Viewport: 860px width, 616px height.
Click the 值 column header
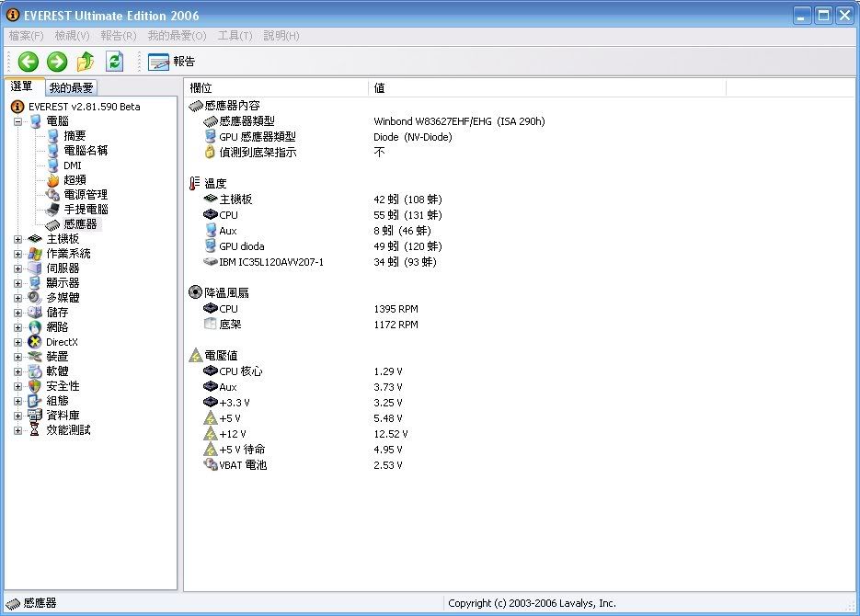547,87
